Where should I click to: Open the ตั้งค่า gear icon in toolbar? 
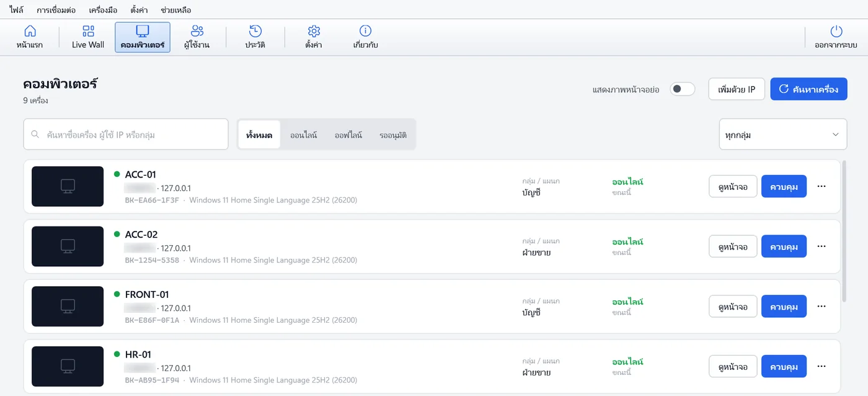coord(314,37)
